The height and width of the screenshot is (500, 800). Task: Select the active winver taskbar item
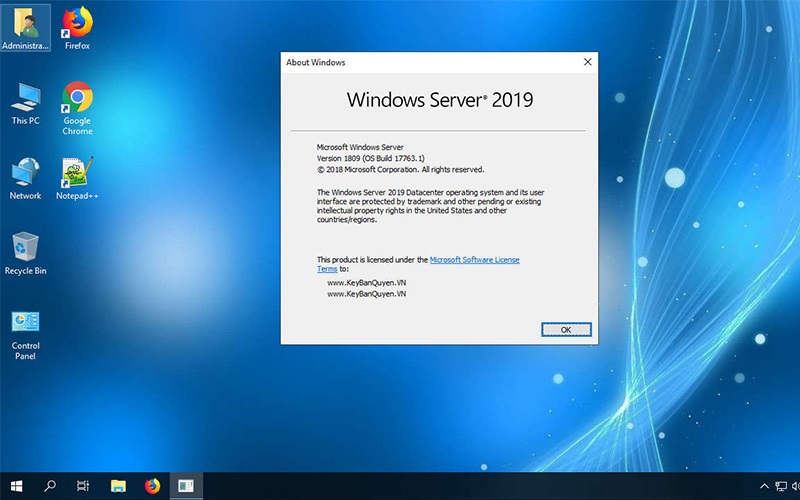186,486
